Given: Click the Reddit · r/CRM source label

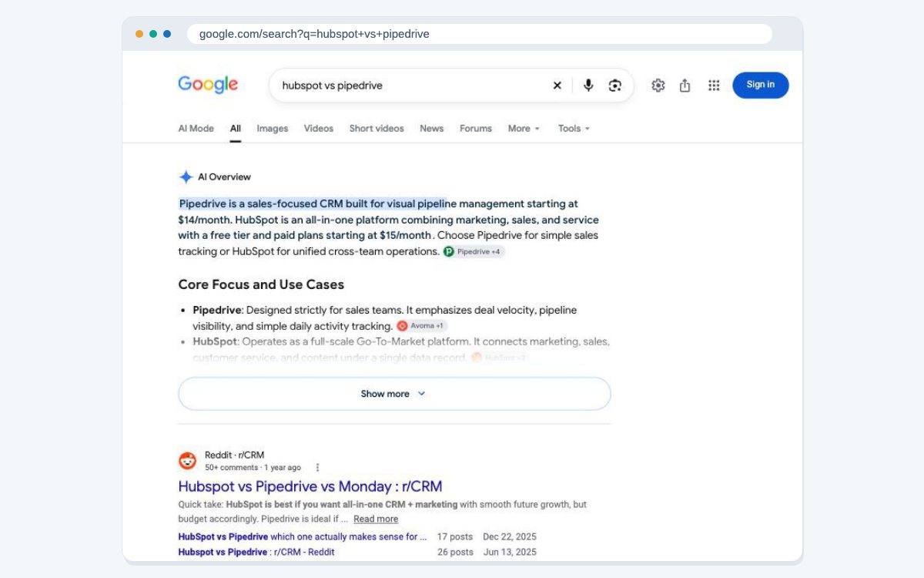Looking at the screenshot, I should tap(234, 455).
